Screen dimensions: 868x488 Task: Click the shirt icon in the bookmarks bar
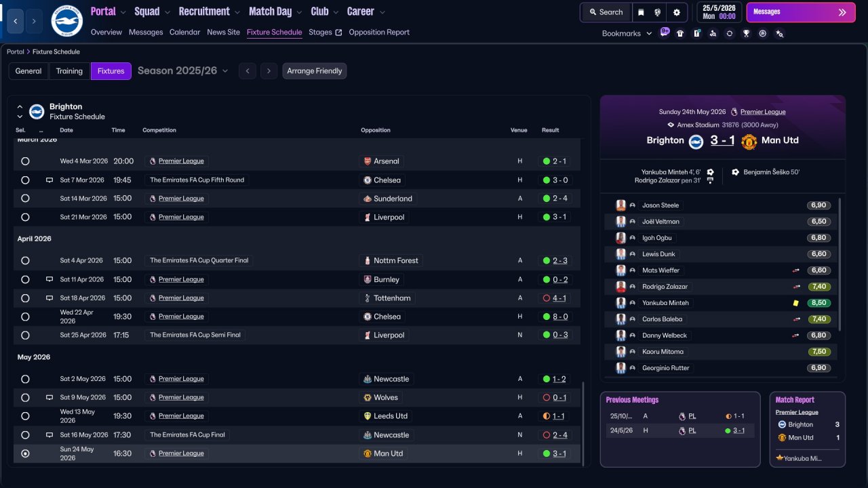[x=680, y=33]
